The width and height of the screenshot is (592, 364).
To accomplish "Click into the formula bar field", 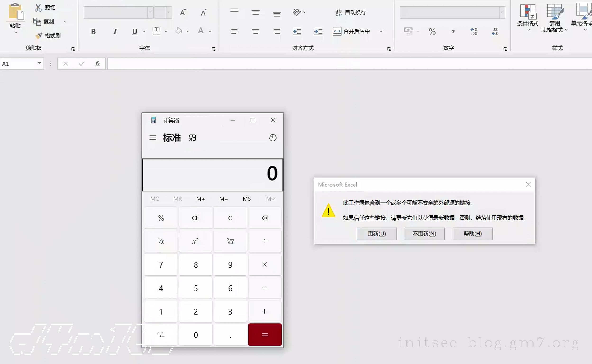I will pyautogui.click(x=337, y=64).
